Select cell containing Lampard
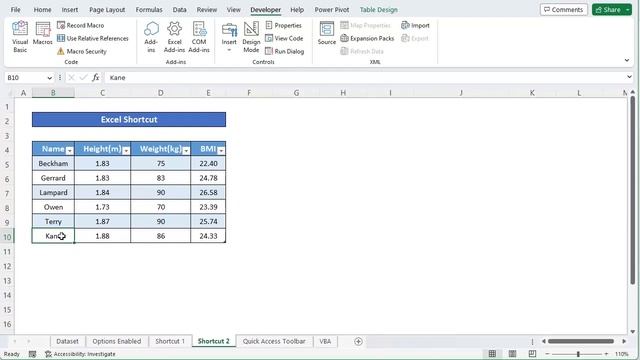Screen dimensions: 640x360 53,193
